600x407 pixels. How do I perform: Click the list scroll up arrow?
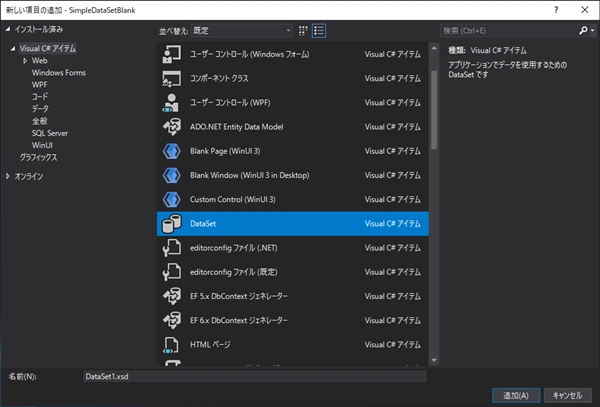tap(434, 48)
